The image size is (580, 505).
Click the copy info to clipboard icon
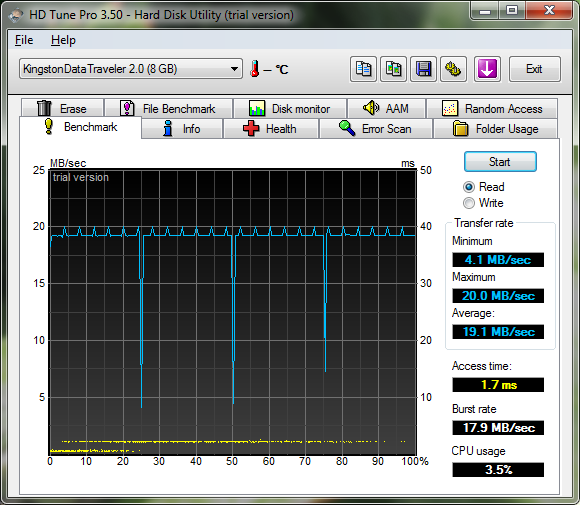pos(363,69)
